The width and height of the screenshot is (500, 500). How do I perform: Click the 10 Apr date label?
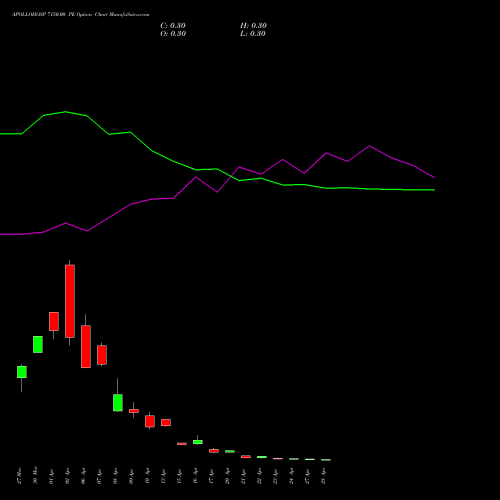click(147, 476)
